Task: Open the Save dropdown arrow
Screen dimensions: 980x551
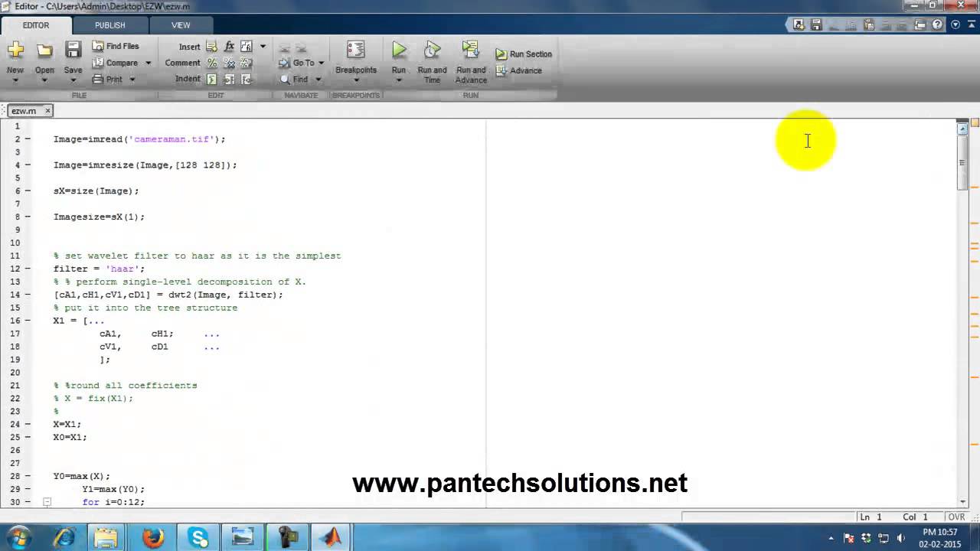Action: click(73, 80)
